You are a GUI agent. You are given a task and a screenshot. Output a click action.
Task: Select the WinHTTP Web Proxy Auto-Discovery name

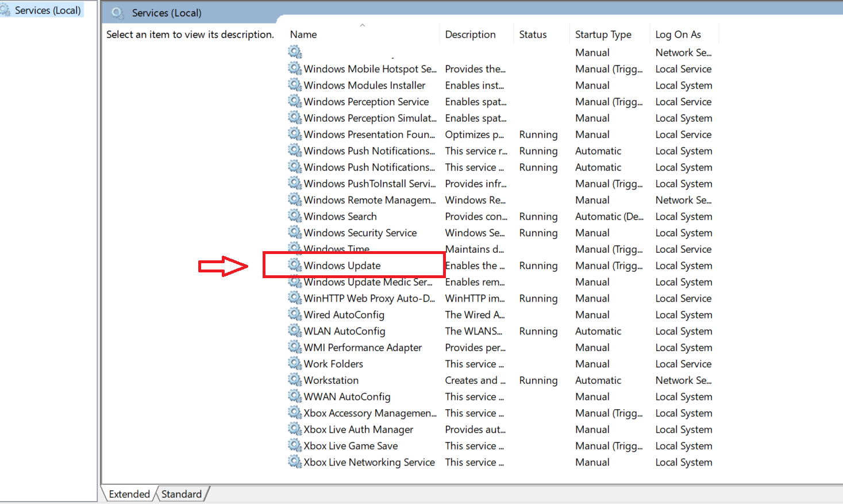point(369,298)
